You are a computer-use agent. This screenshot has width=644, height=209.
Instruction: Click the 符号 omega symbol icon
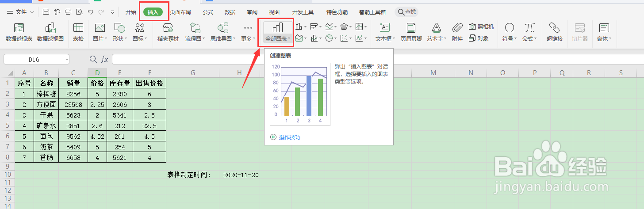[x=510, y=28]
